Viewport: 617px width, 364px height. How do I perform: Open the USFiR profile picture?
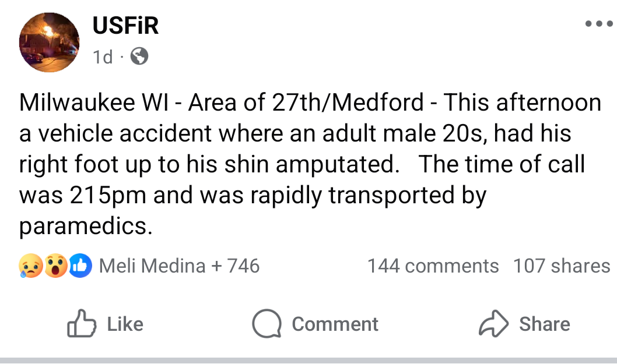pos(49,43)
